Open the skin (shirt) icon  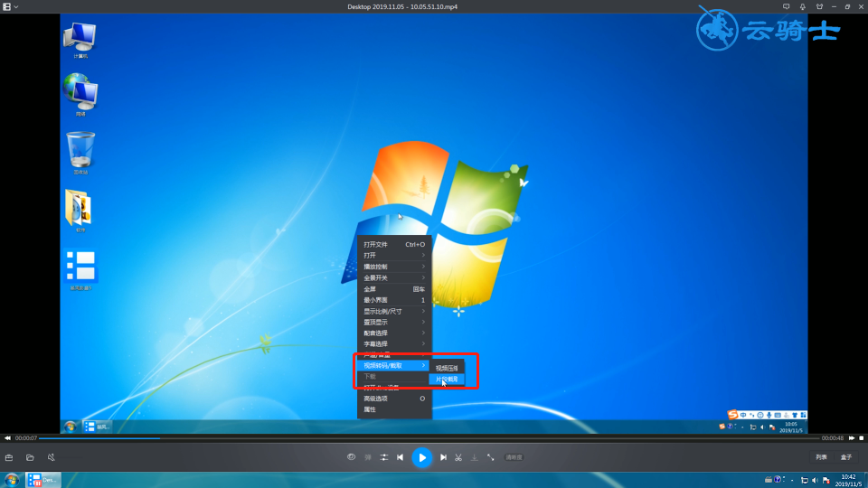pos(819,6)
